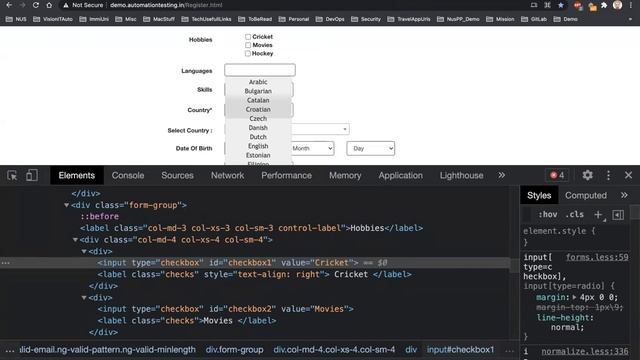
Task: Open the Security bookmark folder
Action: [x=366, y=19]
